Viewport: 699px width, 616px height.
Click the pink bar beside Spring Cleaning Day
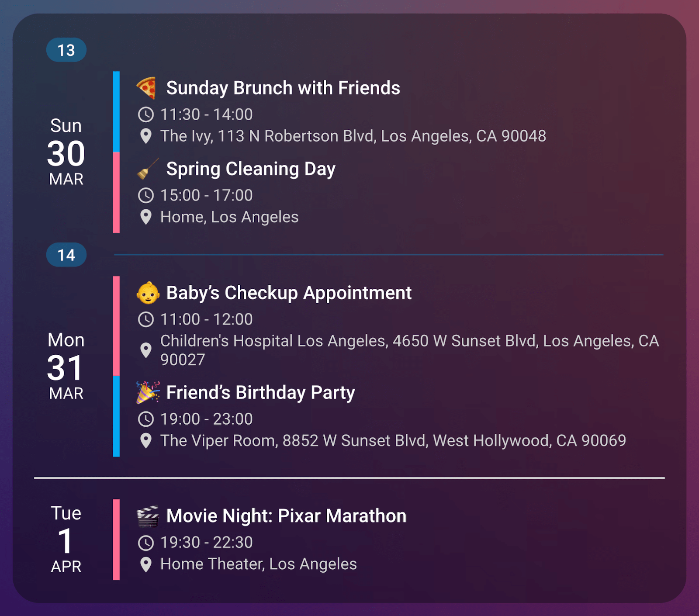click(x=116, y=192)
